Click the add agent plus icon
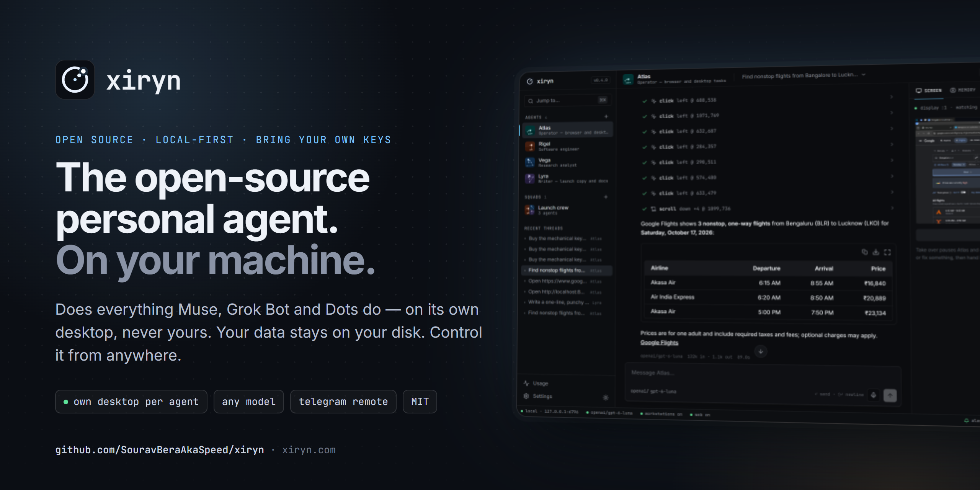 [606, 117]
